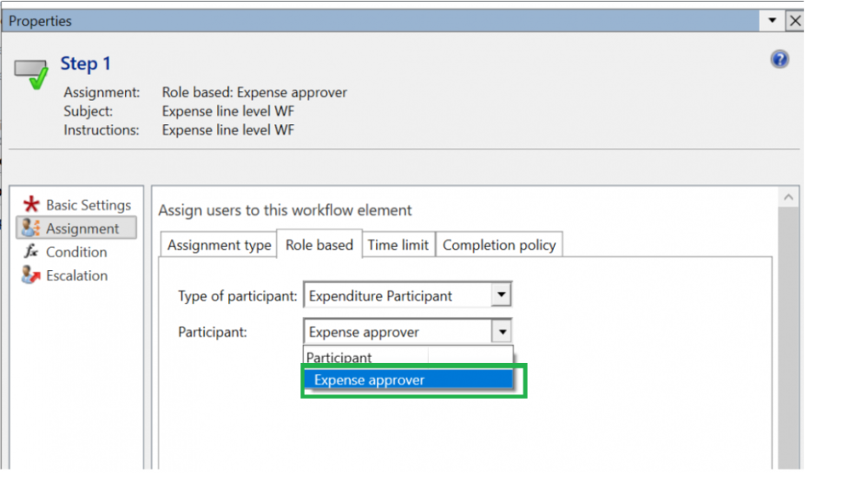Expand the Type of participant dropdown arrow

pos(501,296)
